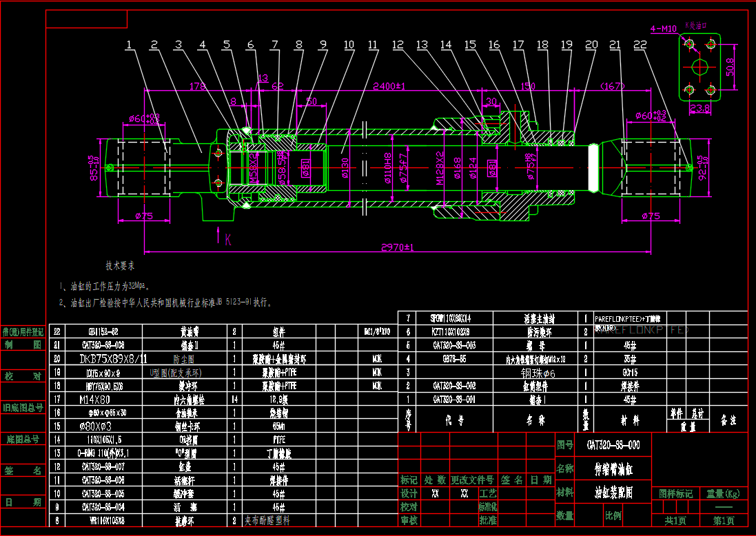Image resolution: width=756 pixels, height=536 pixels.
Task: Click the 23.8 port flange dimension
Action: click(x=699, y=108)
